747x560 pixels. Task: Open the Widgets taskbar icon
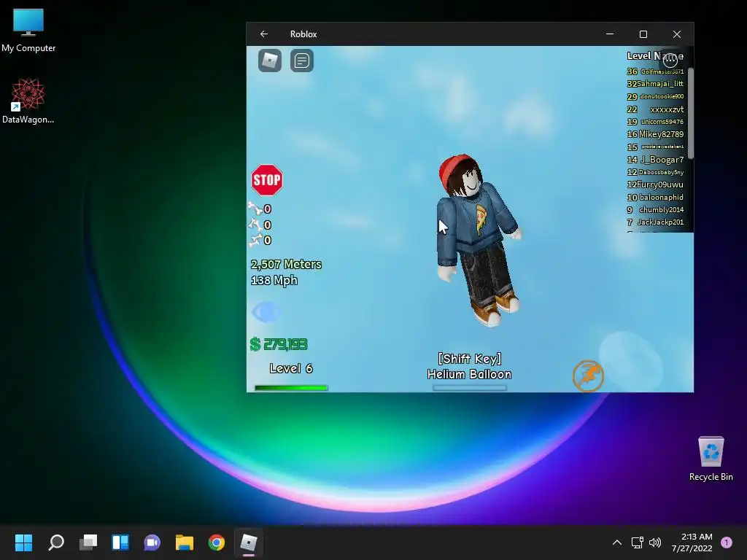(x=120, y=542)
